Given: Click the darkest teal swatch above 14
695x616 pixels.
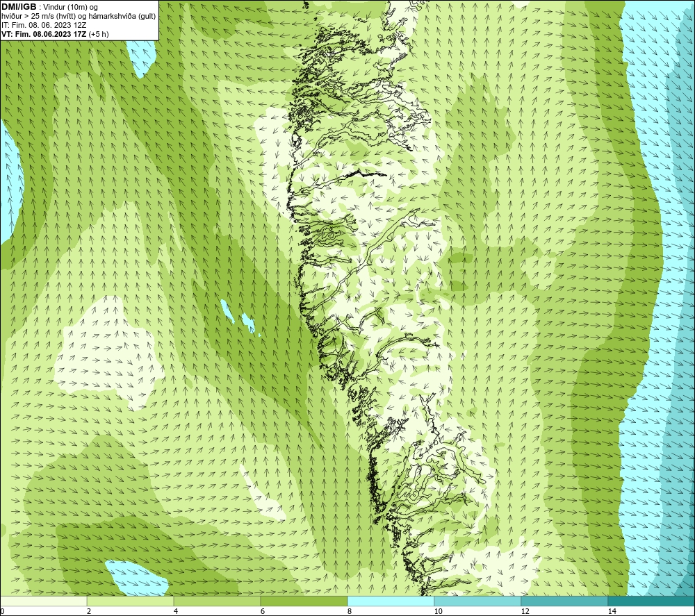Looking at the screenshot, I should point(652,601).
